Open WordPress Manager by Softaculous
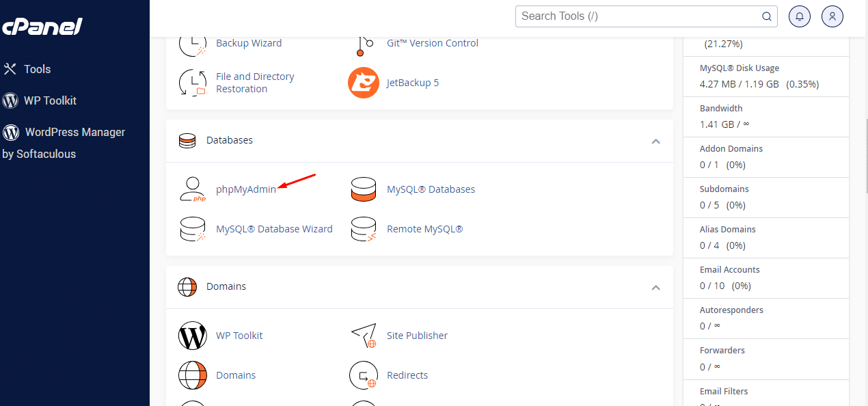The height and width of the screenshot is (406, 868). point(74,132)
